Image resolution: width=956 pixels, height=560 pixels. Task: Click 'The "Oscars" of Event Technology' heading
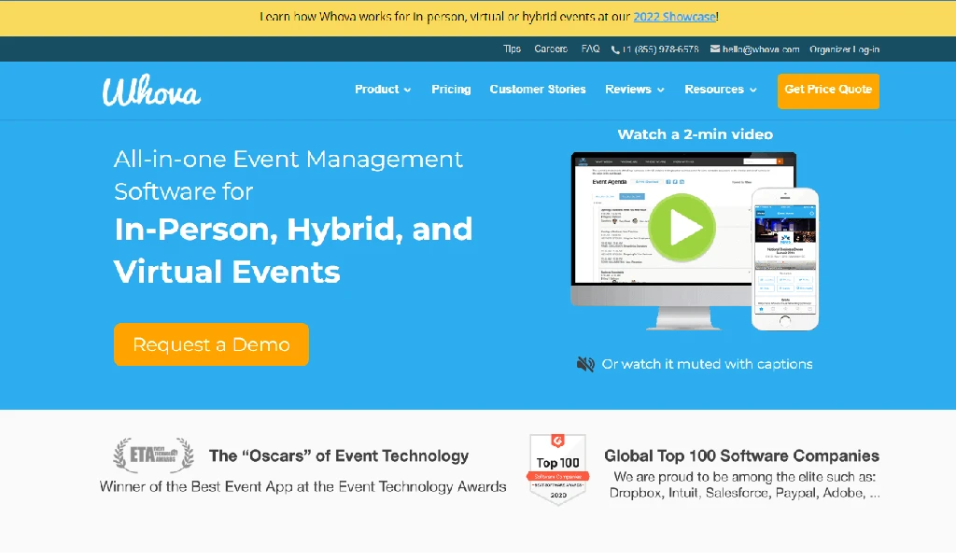click(338, 455)
